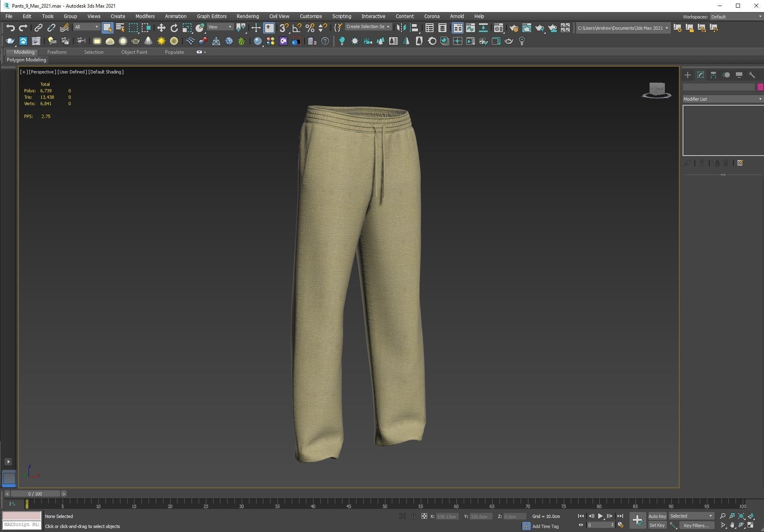
Task: Open the Scene Explorer toggle icon
Action: (429, 28)
